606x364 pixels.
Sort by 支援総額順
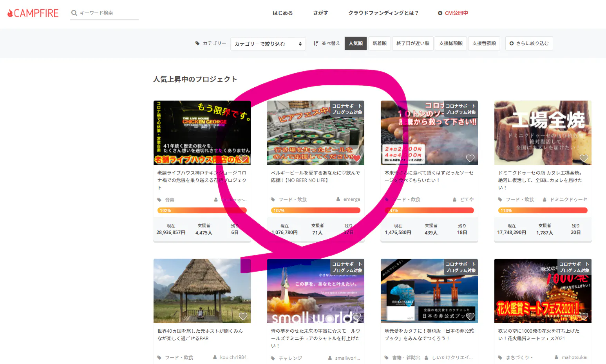(450, 43)
